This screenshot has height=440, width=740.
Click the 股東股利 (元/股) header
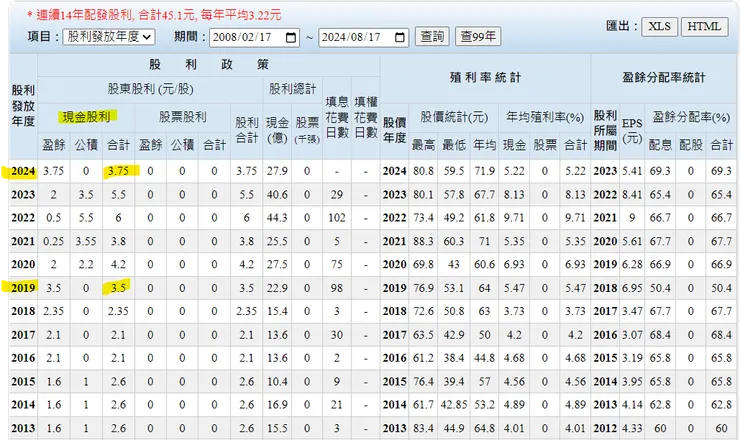click(151, 89)
